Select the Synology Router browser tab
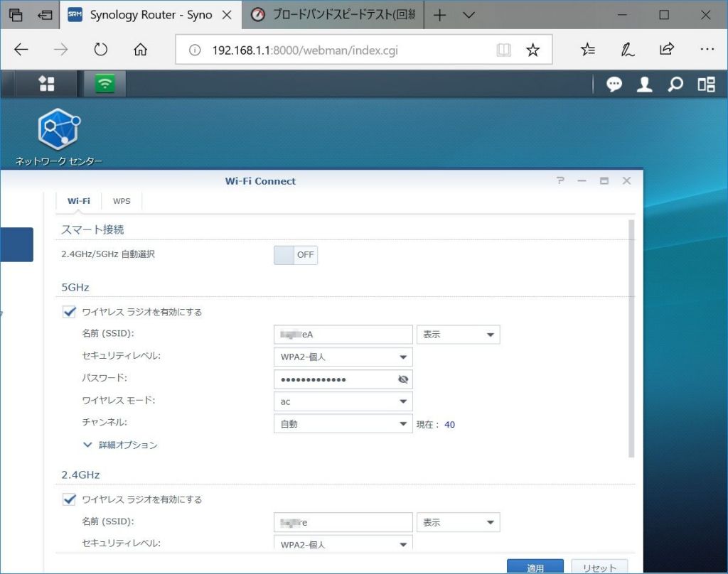This screenshot has width=728, height=574. click(x=151, y=15)
